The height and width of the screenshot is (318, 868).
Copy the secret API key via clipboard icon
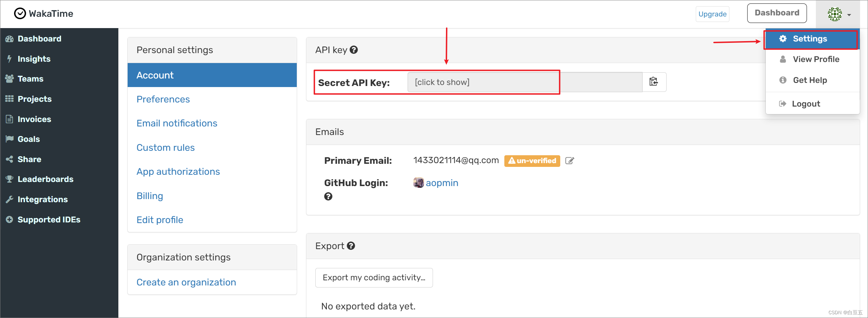(x=654, y=82)
